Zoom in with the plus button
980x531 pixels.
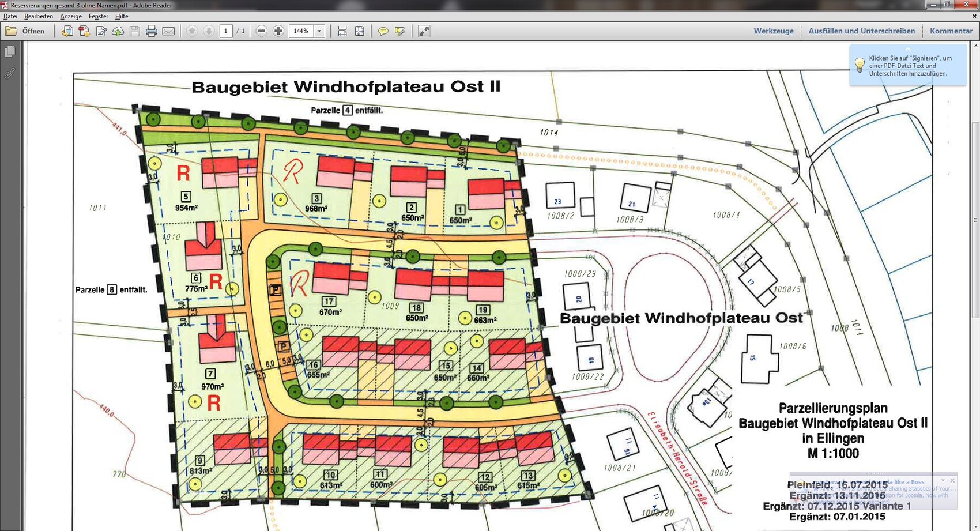(x=278, y=31)
